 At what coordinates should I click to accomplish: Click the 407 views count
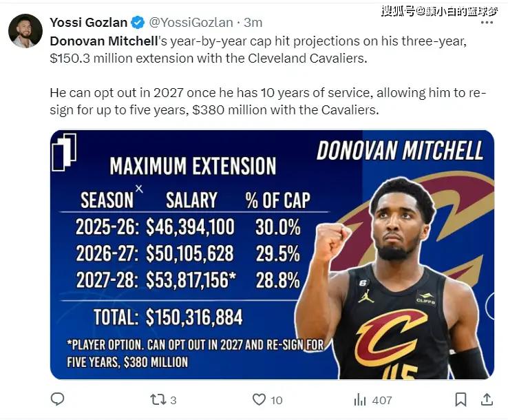pos(381,400)
